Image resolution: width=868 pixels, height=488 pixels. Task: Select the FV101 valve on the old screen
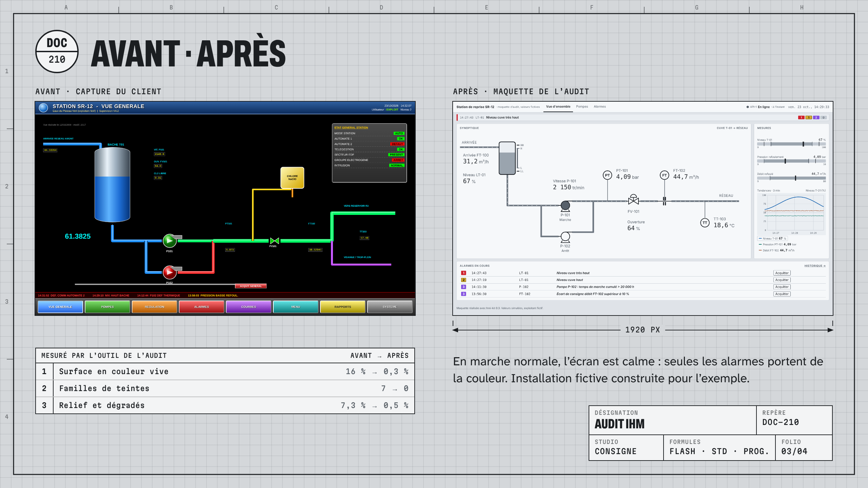tap(274, 241)
